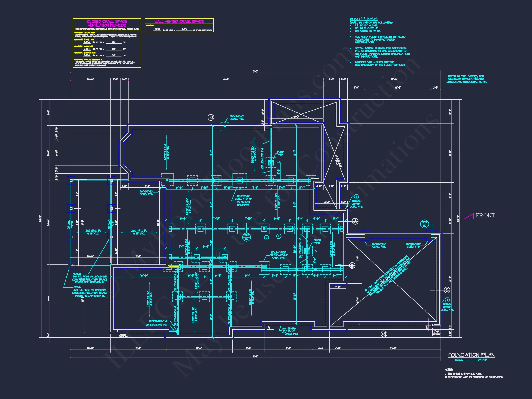Click the "FOUNDATION PLAN" drawing title

tap(471, 355)
